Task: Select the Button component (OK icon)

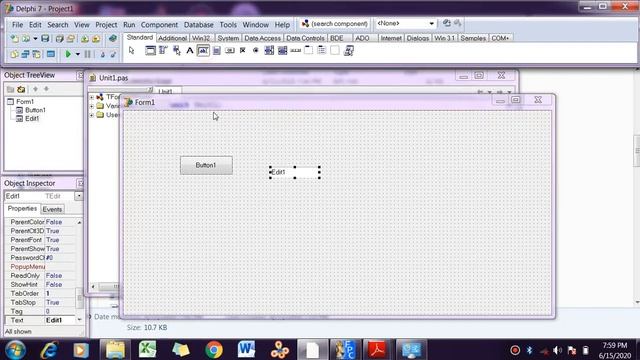Action: tap(230, 51)
